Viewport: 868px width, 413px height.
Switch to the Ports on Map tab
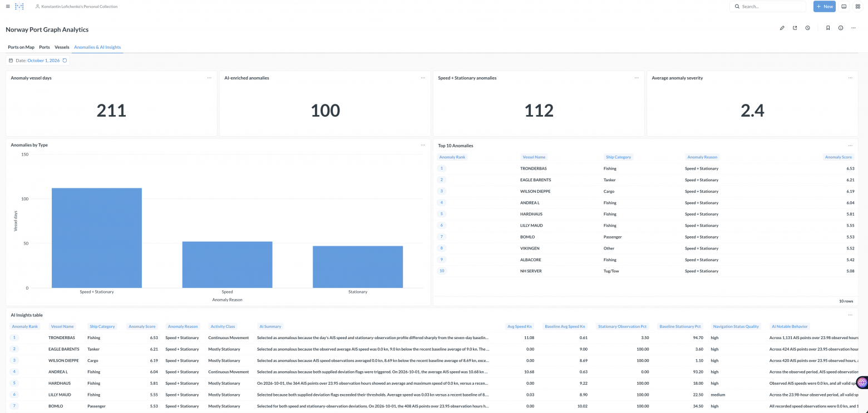coord(21,47)
